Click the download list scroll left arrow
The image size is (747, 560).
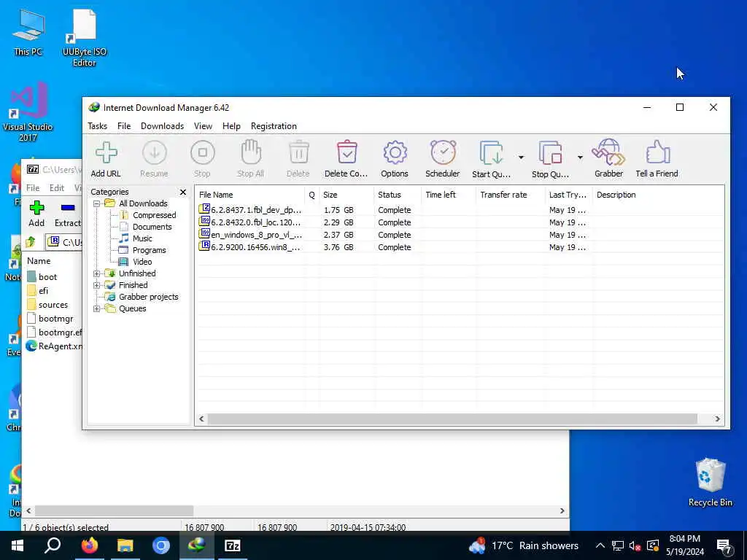[x=201, y=419]
